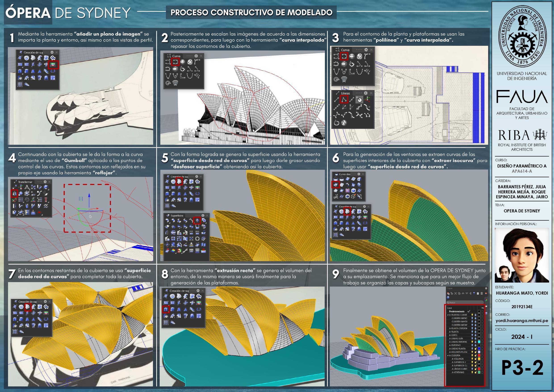554x392 pixels.
Task: Click the highlighted Mirror tool in Transformar toolbar
Action: tap(15, 193)
